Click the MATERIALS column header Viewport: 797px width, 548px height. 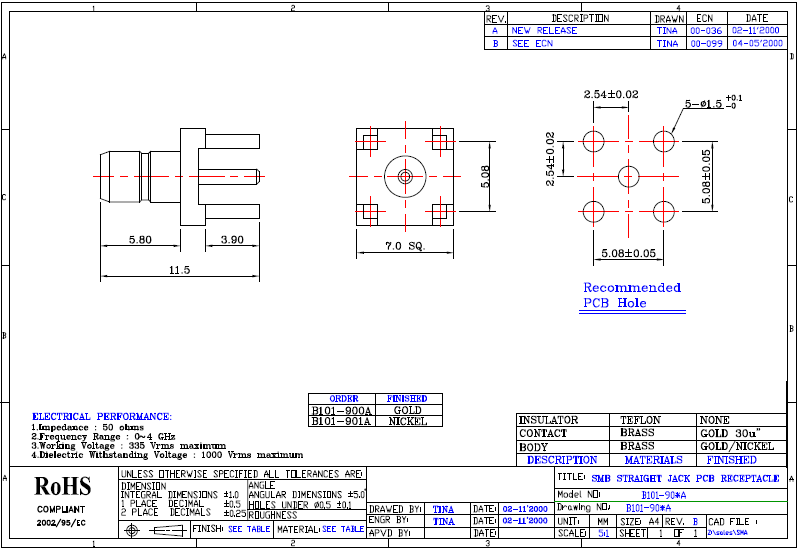653,460
